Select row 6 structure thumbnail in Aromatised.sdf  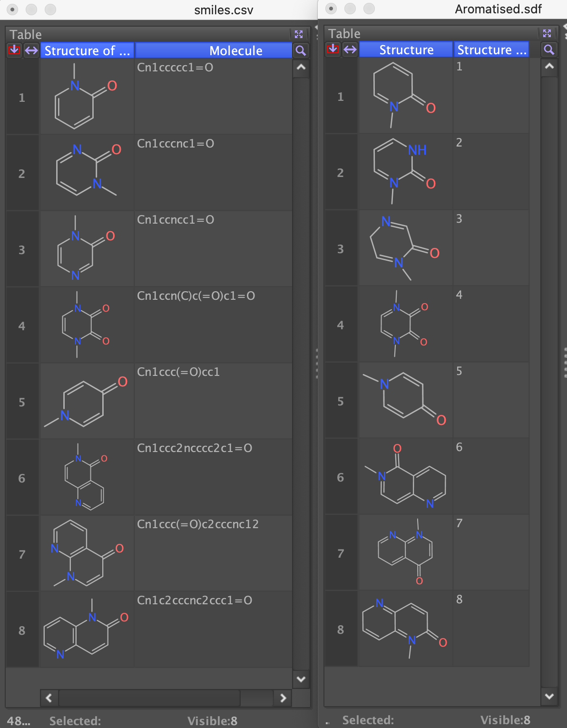coord(406,476)
